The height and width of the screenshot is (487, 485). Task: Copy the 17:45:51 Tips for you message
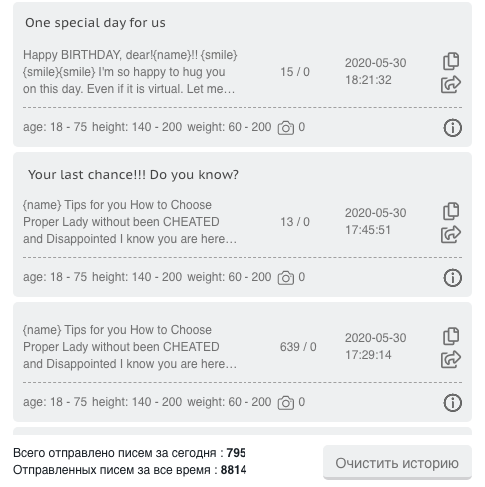coord(451,211)
